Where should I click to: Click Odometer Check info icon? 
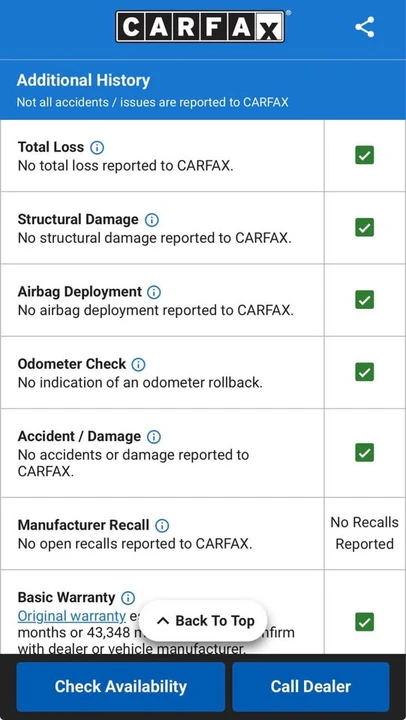(x=138, y=365)
